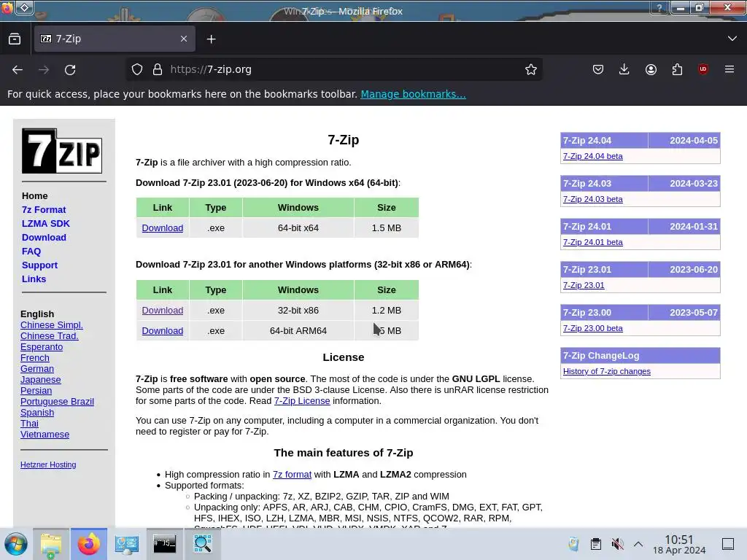Open the LZMA SDK sidebar link
Screen dimensions: 747x560
tap(46, 223)
